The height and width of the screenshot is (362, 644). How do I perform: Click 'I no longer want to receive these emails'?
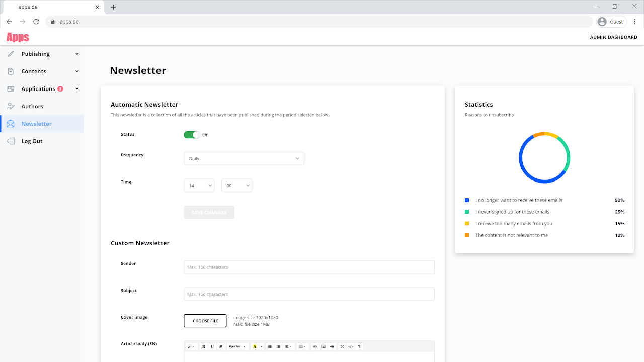(519, 200)
